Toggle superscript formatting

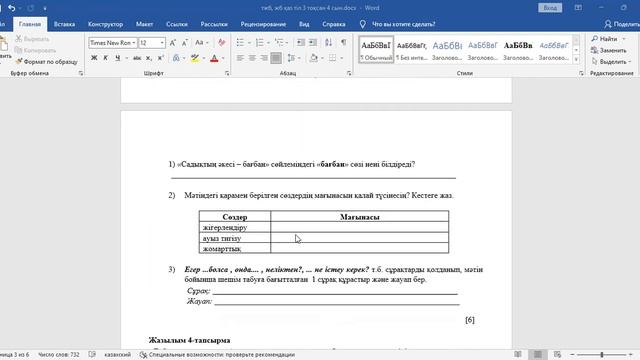tap(161, 58)
